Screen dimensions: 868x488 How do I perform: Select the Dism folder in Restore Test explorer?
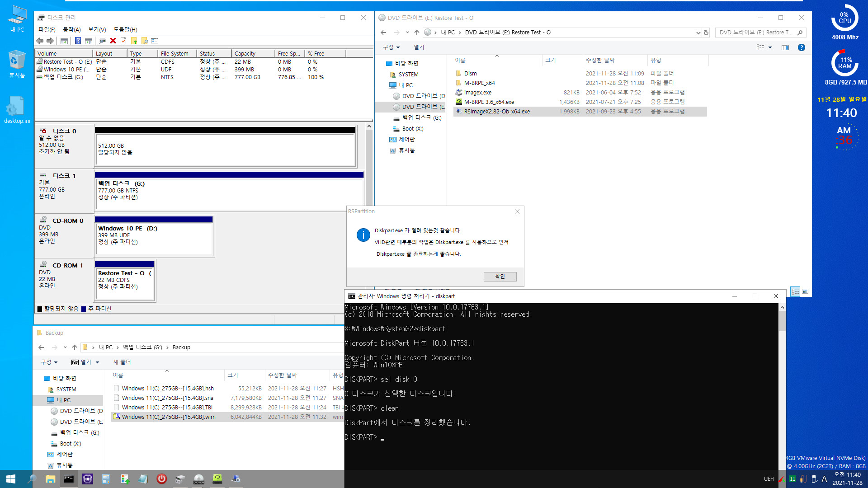click(x=470, y=74)
